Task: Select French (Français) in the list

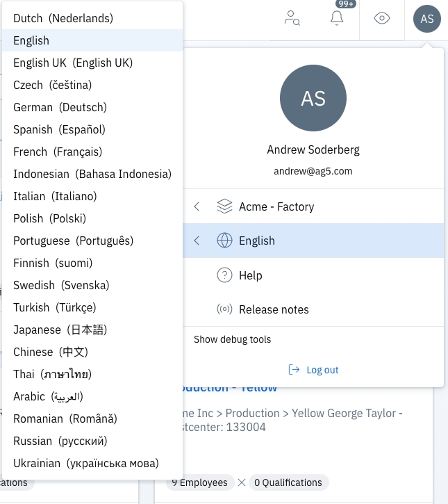Action: pos(58,152)
